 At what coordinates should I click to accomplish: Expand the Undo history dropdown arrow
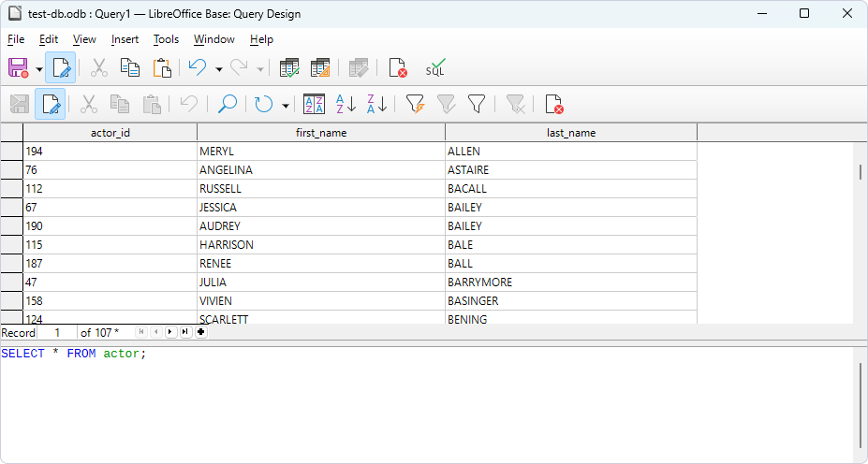[x=218, y=68]
